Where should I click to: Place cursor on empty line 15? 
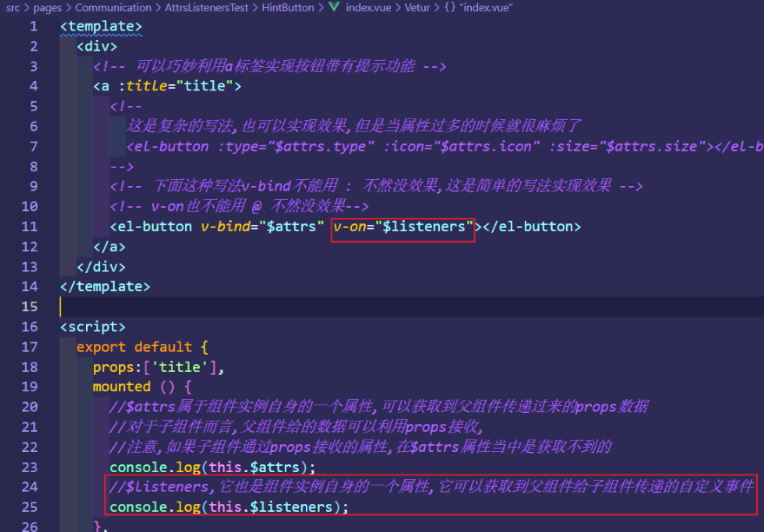(412, 307)
